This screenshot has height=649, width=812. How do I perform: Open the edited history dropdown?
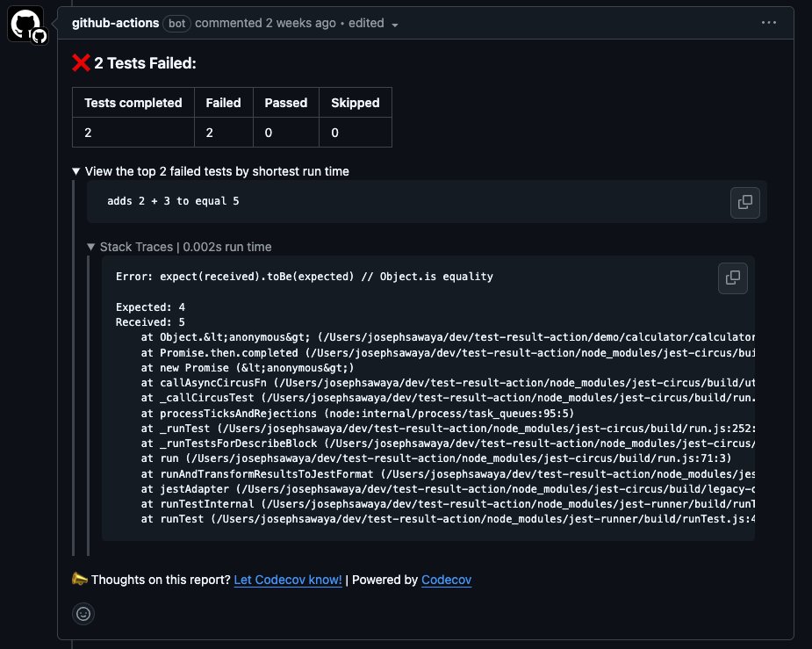pos(373,24)
